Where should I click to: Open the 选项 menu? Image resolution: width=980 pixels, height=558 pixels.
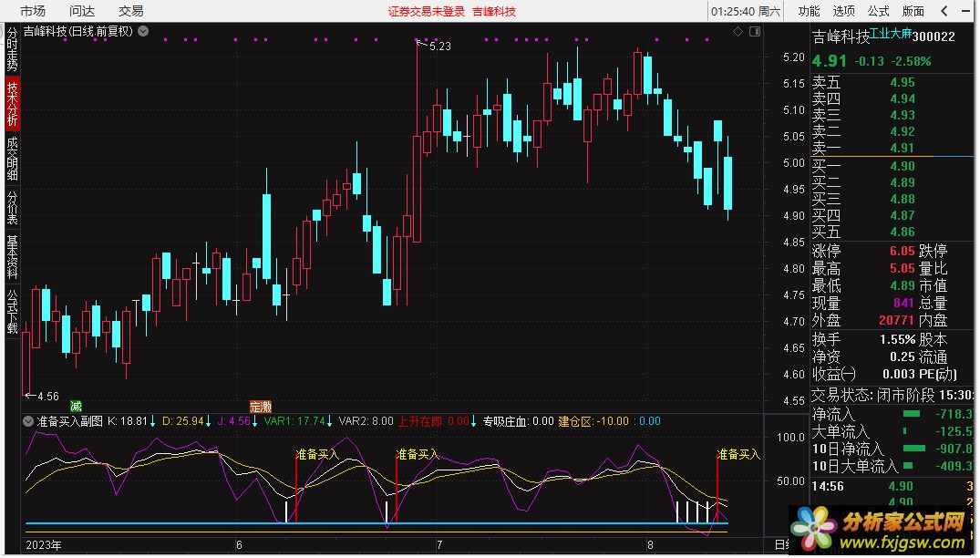pos(843,11)
